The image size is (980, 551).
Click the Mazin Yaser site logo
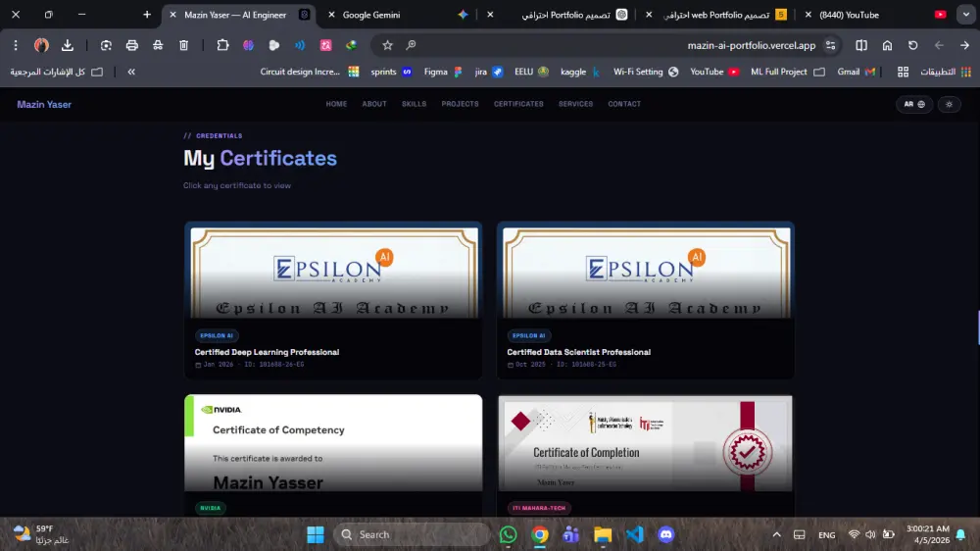pyautogui.click(x=44, y=105)
